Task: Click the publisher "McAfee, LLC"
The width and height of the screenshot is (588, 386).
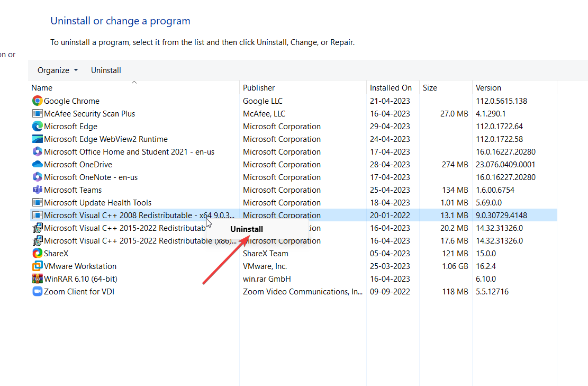Action: [264, 114]
